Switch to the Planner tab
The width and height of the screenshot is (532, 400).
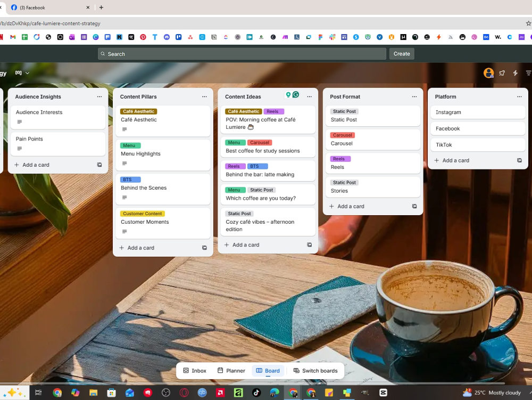click(231, 371)
